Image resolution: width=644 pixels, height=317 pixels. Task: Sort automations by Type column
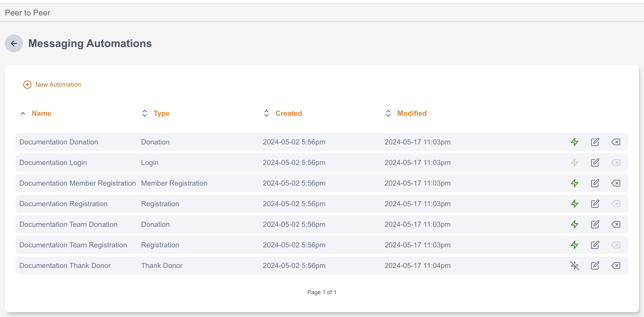[161, 113]
